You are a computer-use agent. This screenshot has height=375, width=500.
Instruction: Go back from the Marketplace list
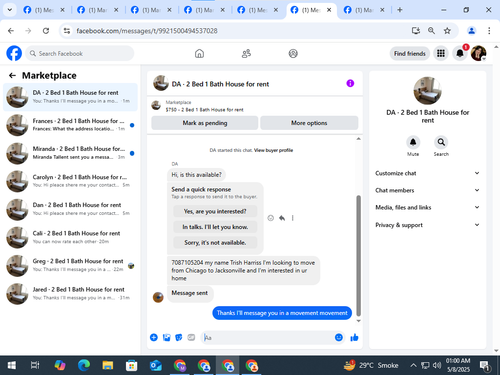[12, 76]
